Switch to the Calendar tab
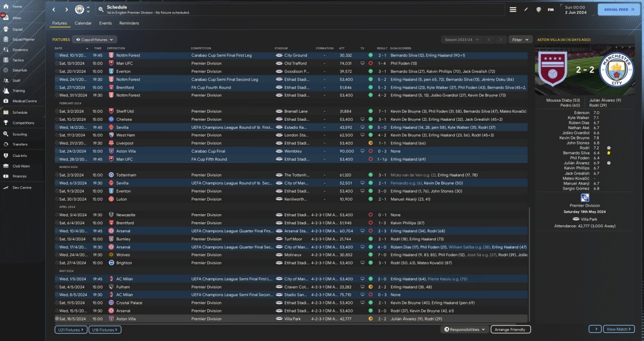 pos(83,23)
